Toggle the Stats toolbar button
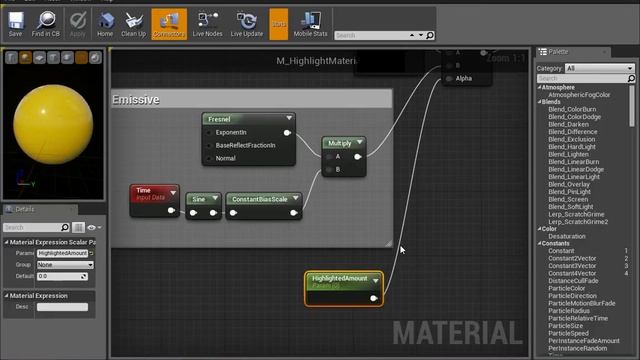The width and height of the screenshot is (640, 360). click(x=279, y=24)
